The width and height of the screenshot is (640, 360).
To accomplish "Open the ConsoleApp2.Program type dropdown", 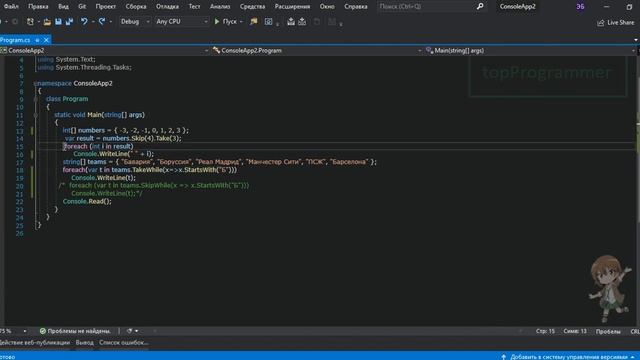I will pos(317,51).
